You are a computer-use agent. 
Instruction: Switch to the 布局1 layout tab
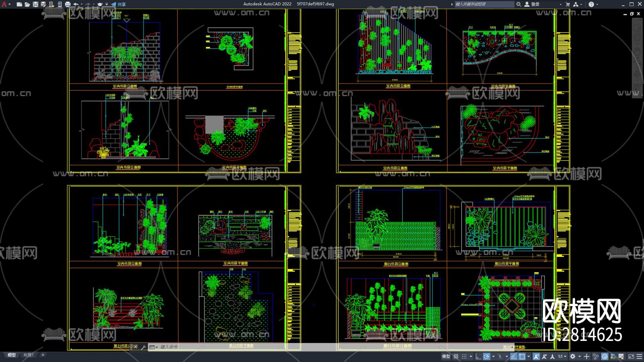[x=28, y=355]
